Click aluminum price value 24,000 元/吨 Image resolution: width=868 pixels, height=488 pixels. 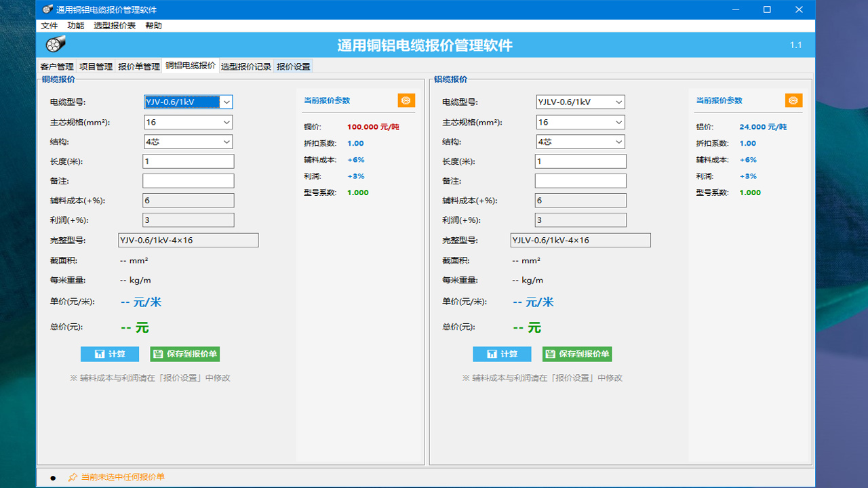point(764,127)
